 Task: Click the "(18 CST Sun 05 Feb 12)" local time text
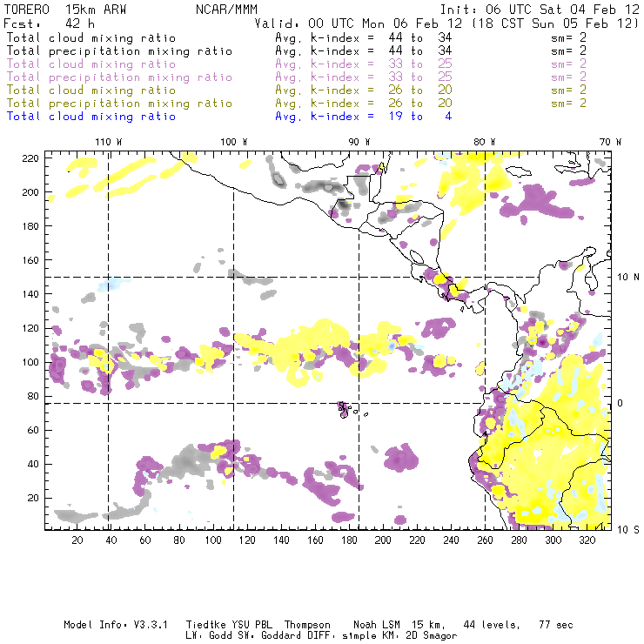[555, 23]
